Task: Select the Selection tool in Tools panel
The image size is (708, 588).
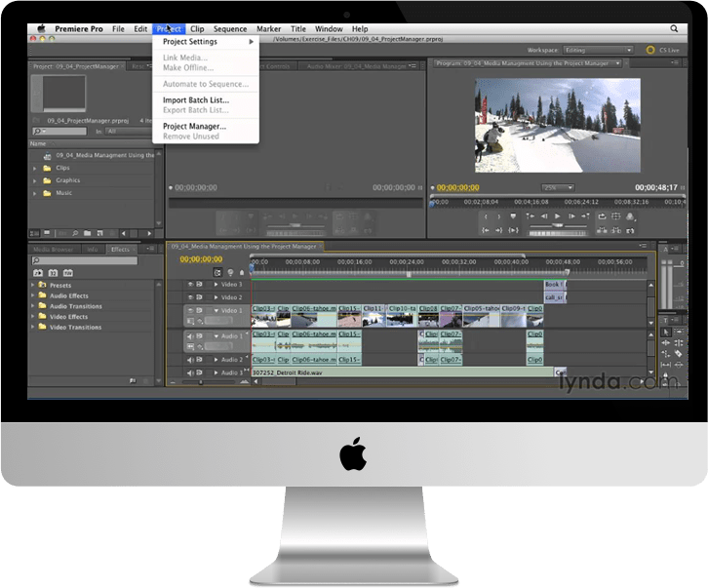Action: click(666, 333)
